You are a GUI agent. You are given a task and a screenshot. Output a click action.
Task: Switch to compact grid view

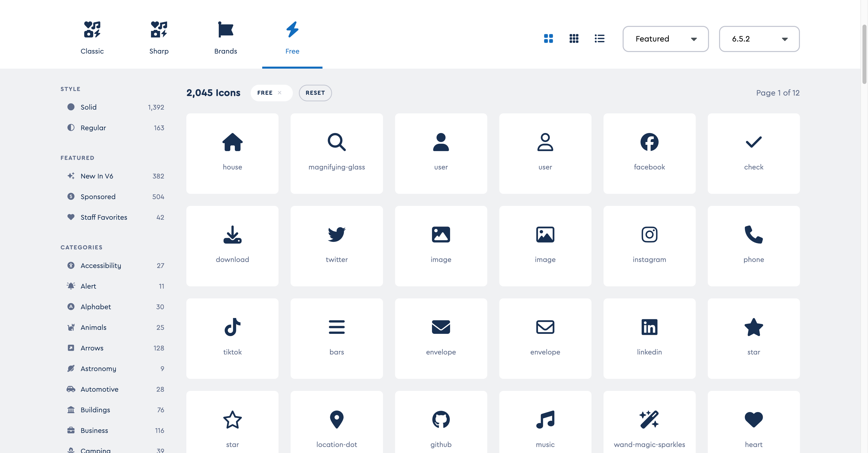(x=574, y=38)
